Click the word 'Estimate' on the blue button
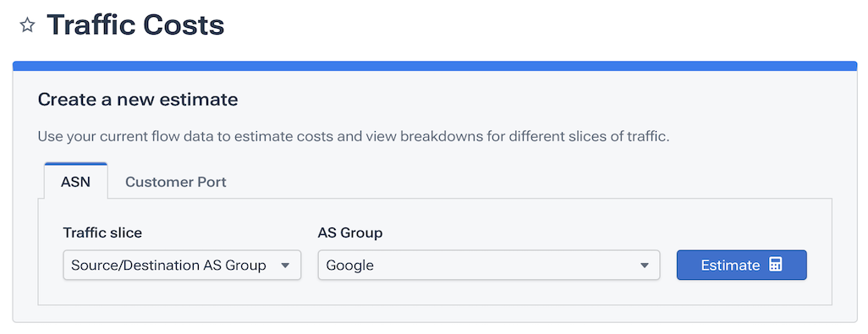This screenshot has width=868, height=334. pyautogui.click(x=730, y=266)
